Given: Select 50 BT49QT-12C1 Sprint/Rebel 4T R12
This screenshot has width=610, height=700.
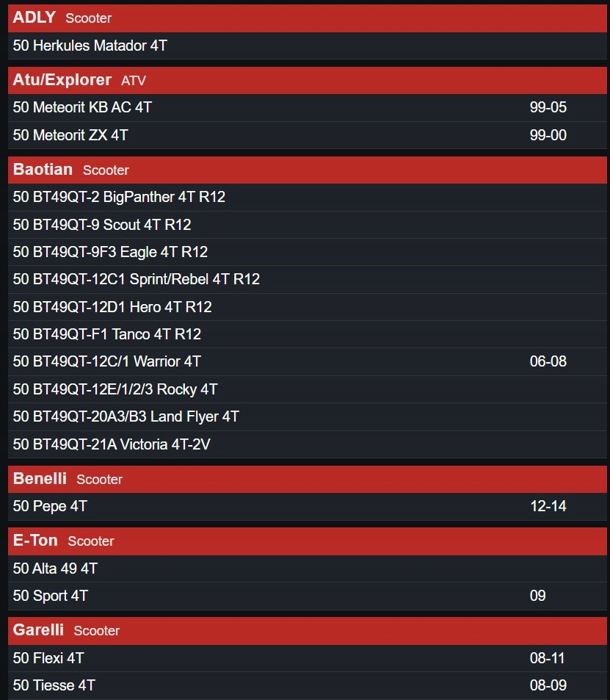Looking at the screenshot, I should coord(307,279).
